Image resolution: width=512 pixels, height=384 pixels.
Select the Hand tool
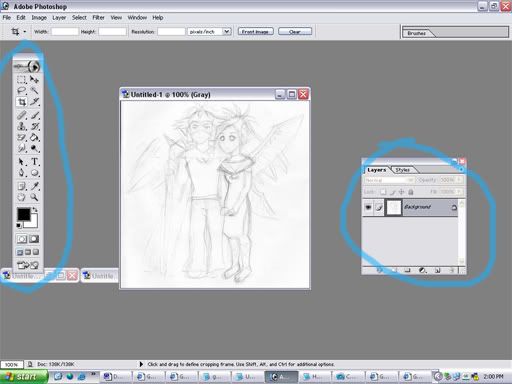pos(22,197)
